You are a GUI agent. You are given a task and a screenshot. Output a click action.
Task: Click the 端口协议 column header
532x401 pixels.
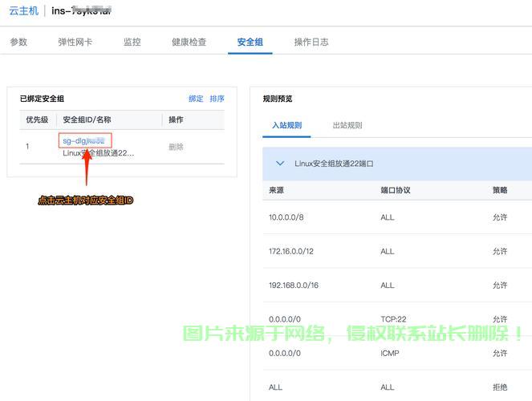click(x=396, y=190)
